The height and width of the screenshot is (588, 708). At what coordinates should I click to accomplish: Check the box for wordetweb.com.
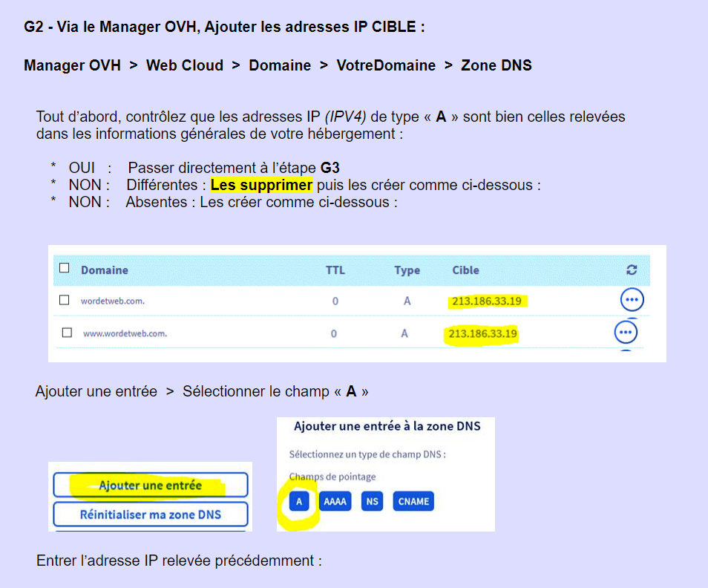65,301
